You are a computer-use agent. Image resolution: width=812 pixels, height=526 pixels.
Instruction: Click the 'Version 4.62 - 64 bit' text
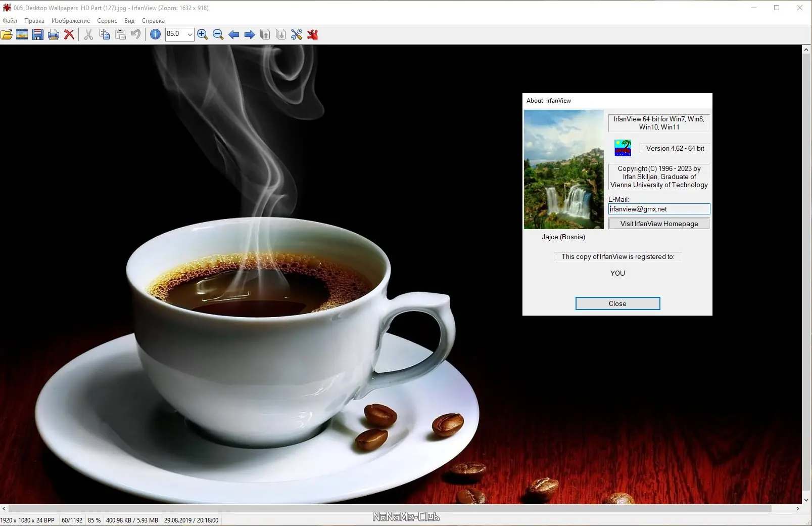pos(675,148)
